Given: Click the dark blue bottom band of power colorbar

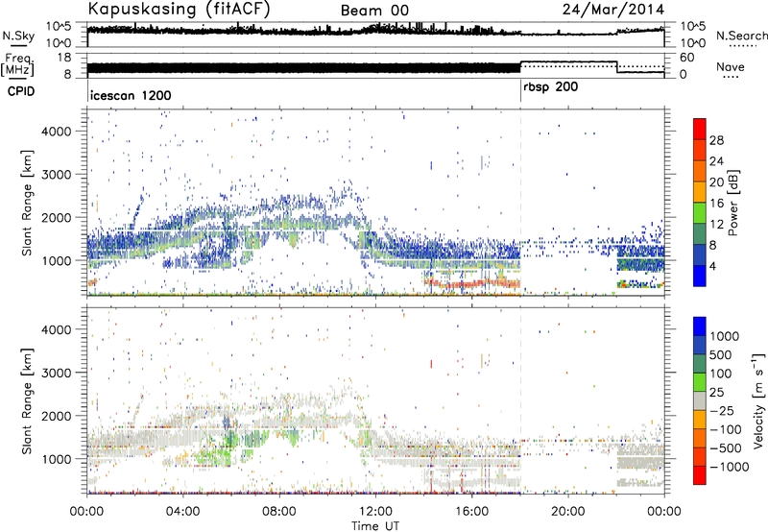Looking at the screenshot, I should pyautogui.click(x=700, y=277).
